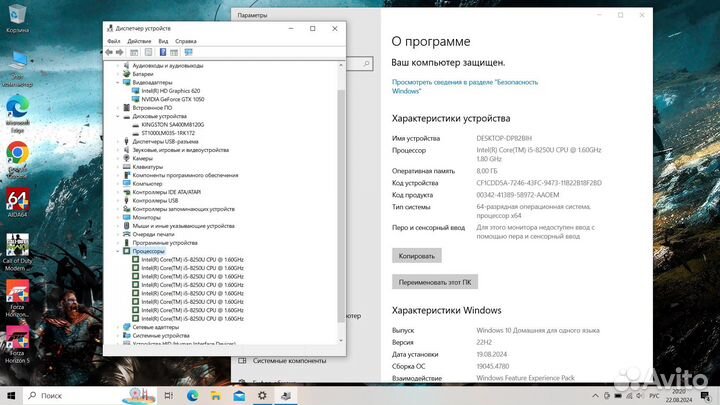Open the Forza Horizon 5 desktop shortcut
The width and height of the screenshot is (720, 405).
tap(17, 344)
